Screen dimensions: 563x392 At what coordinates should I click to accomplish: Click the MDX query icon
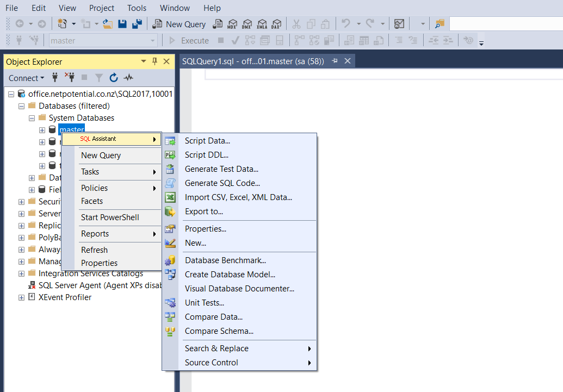232,24
